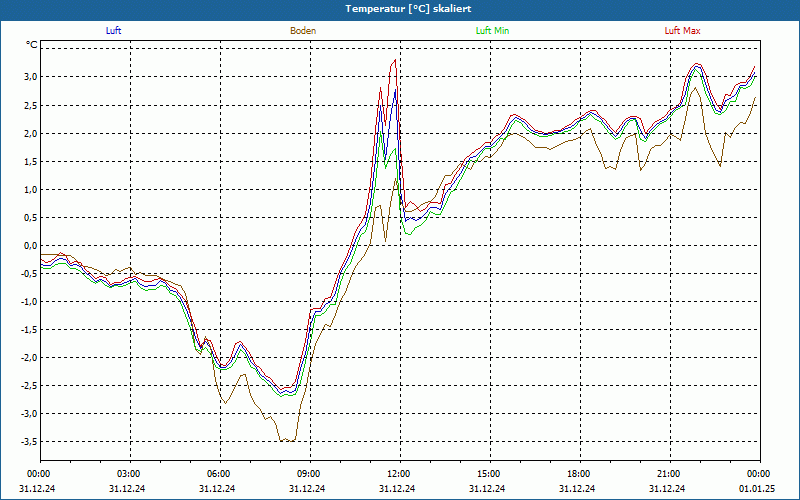The height and width of the screenshot is (500, 800).
Task: Click the '1,5' y-axis value
Action: (32, 161)
